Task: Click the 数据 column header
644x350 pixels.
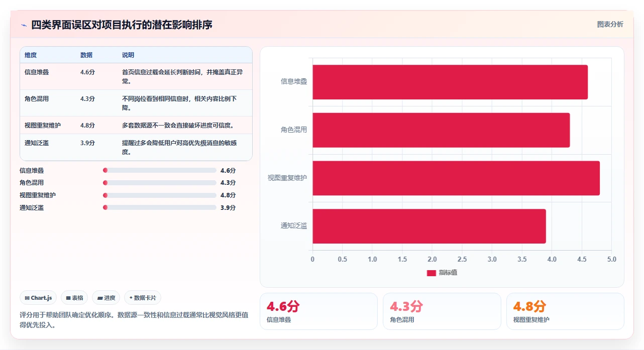Action: [86, 55]
